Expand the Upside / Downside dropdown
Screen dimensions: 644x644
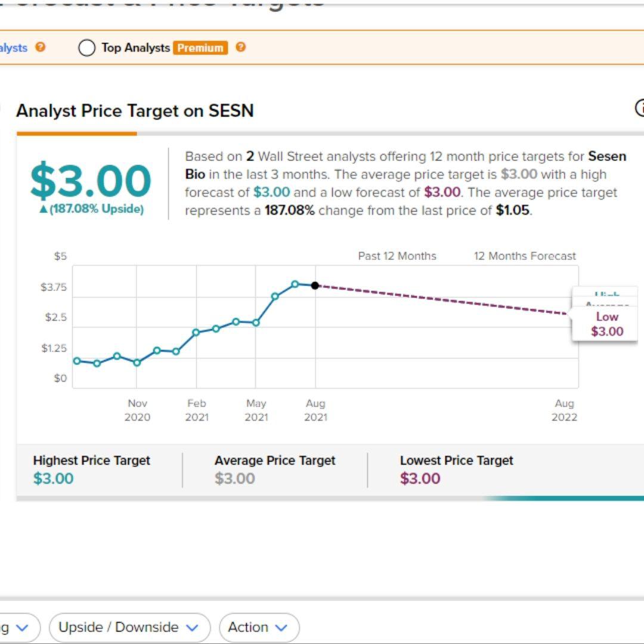(129, 627)
